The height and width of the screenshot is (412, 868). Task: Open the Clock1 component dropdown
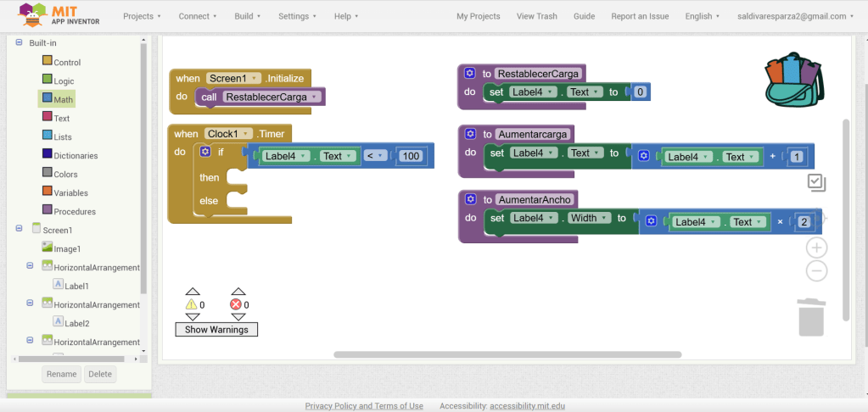point(229,134)
